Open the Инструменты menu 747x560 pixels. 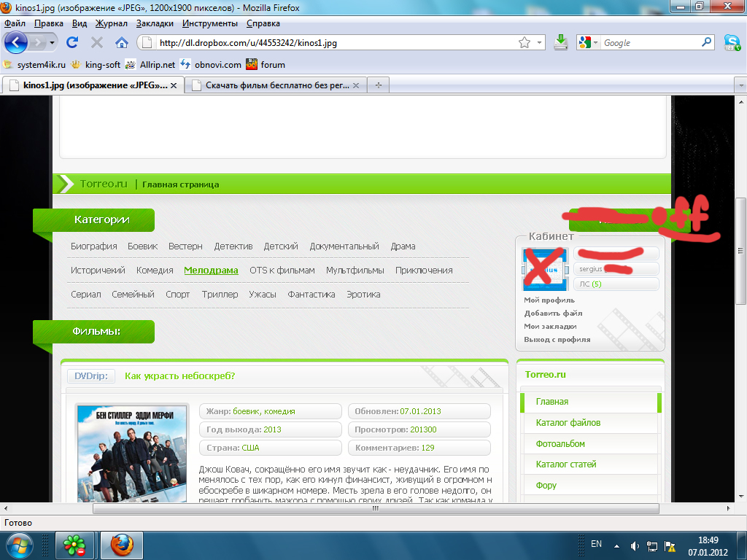pyautogui.click(x=210, y=23)
